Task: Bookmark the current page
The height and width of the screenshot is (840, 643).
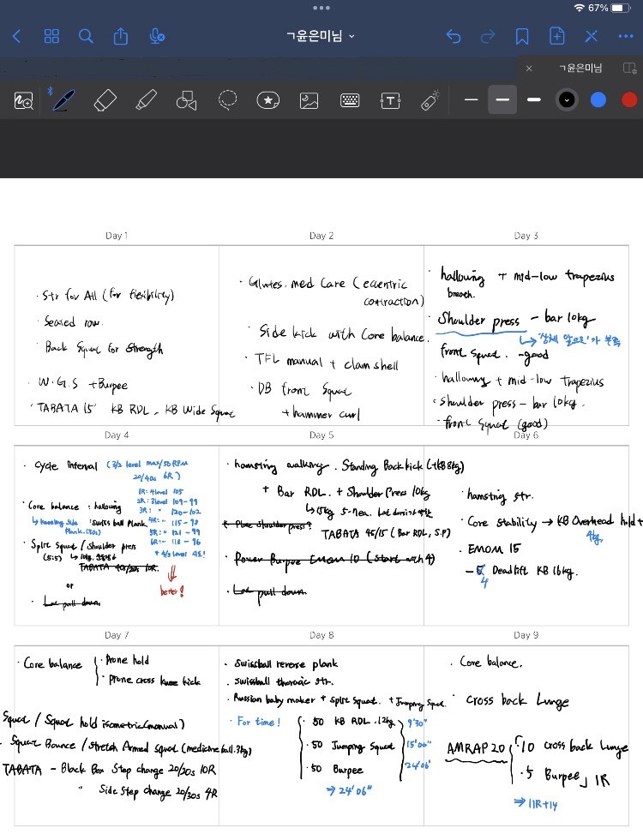Action: coord(521,36)
